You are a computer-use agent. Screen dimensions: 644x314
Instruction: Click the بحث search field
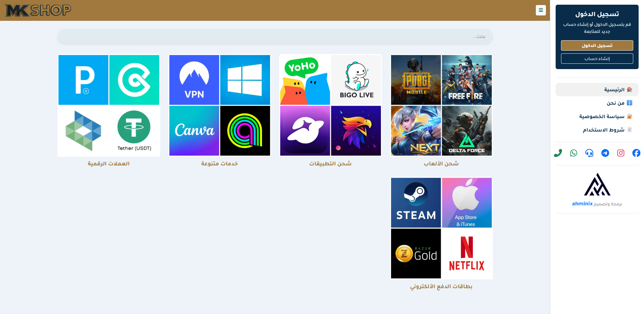(x=275, y=37)
